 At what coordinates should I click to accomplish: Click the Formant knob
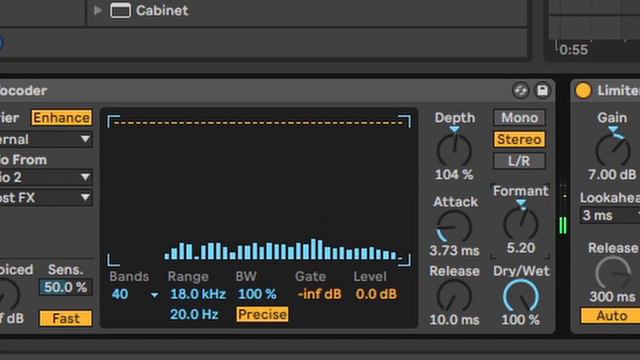coord(520,224)
